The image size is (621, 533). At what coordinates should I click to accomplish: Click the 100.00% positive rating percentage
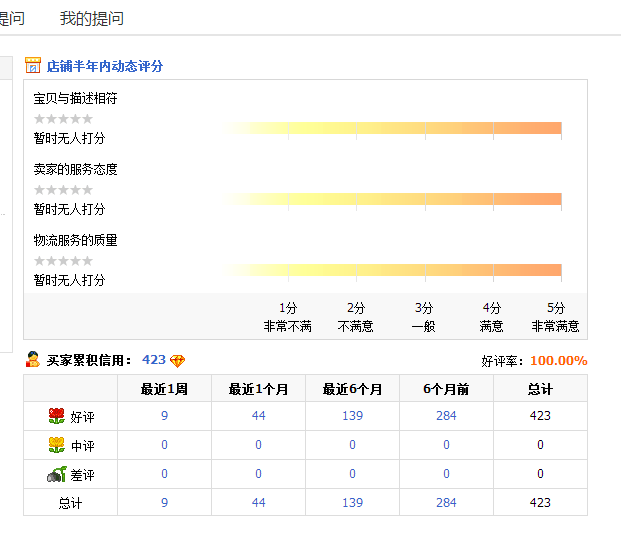coord(558,361)
